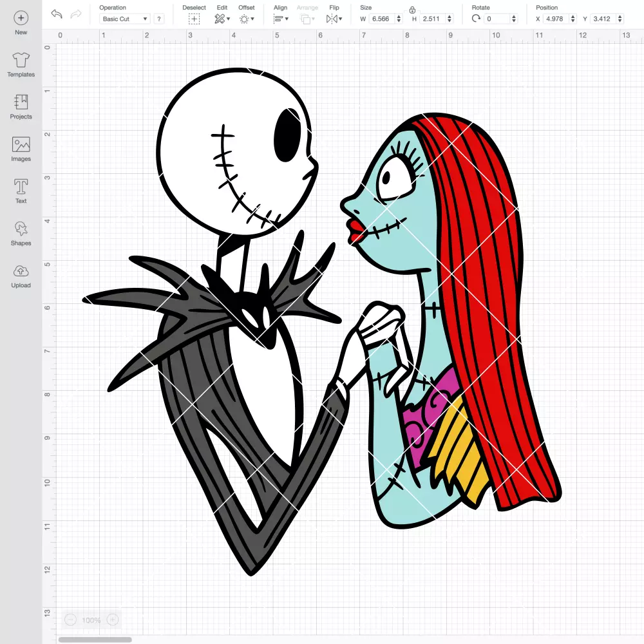Open the Operation help question mark
Viewport: 644px width, 644px height.
(x=159, y=19)
